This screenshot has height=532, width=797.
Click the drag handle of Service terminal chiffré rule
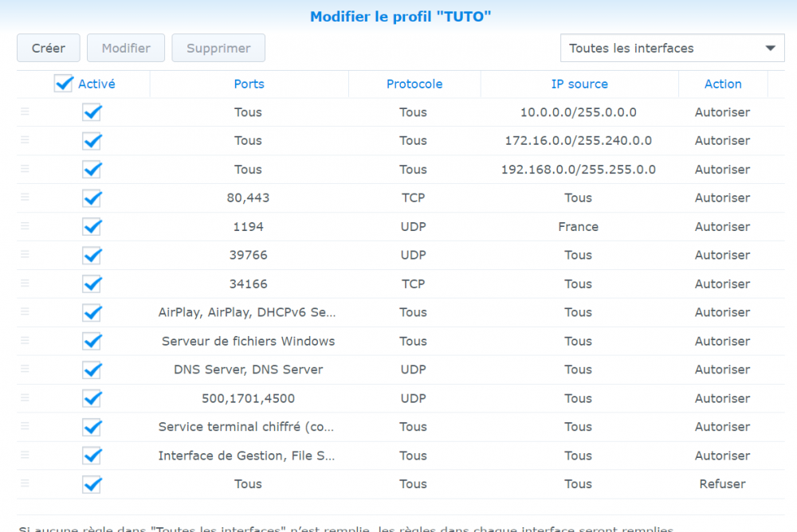(25, 426)
